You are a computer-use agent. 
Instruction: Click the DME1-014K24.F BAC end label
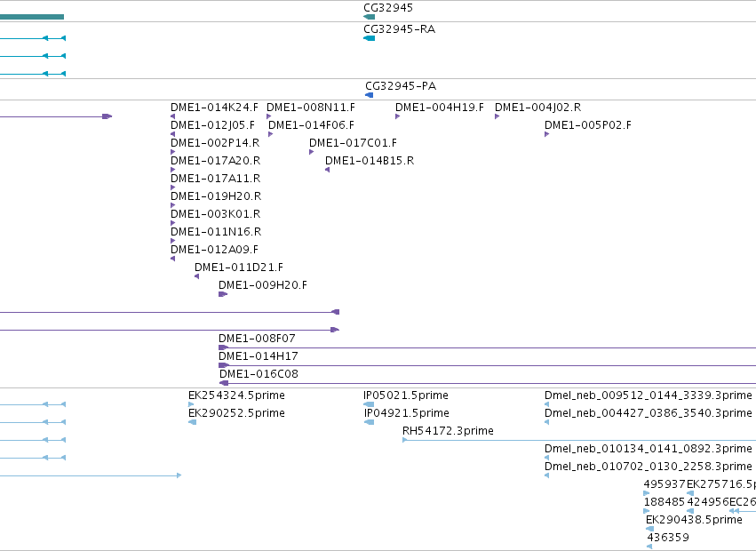[215, 108]
